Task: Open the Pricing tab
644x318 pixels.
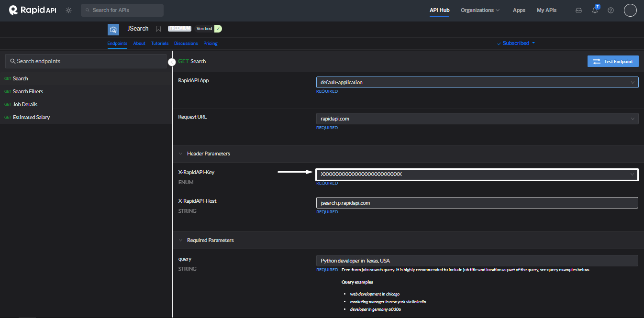Action: coord(211,44)
